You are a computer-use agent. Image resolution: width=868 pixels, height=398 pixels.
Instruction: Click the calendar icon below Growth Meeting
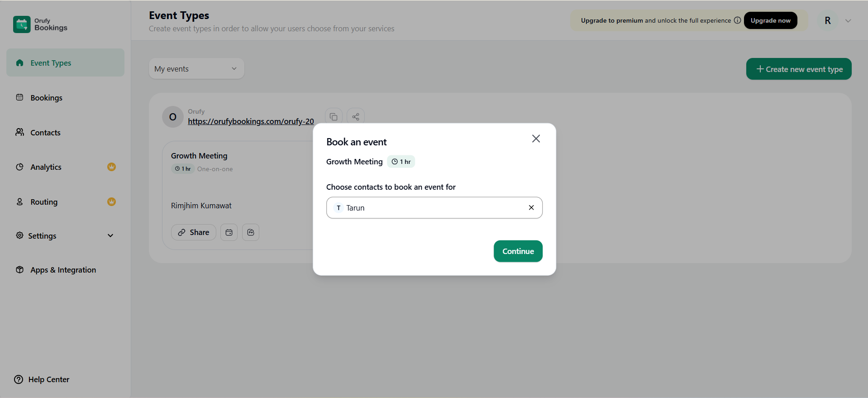click(229, 232)
